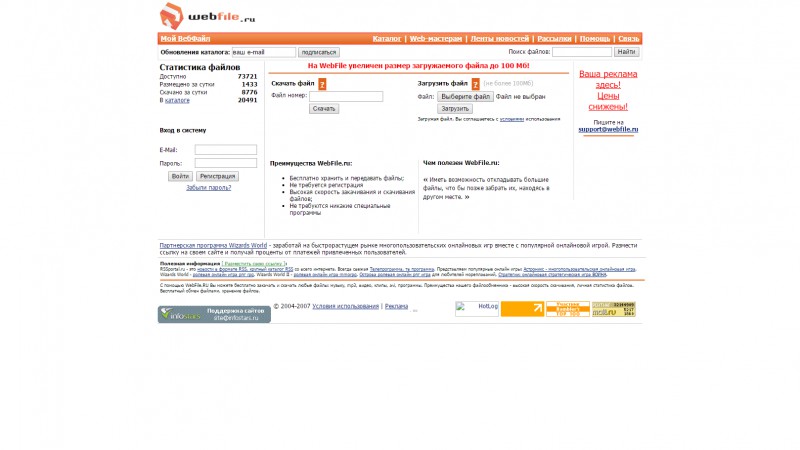
Task: Open Ленты новостей menu item
Action: (499, 38)
